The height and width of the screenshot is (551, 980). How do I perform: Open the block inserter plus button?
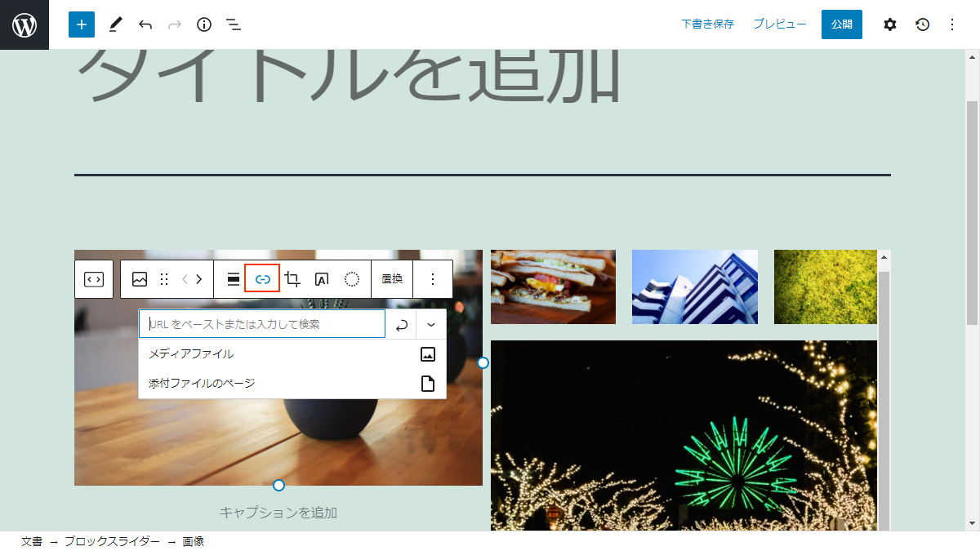point(82,24)
